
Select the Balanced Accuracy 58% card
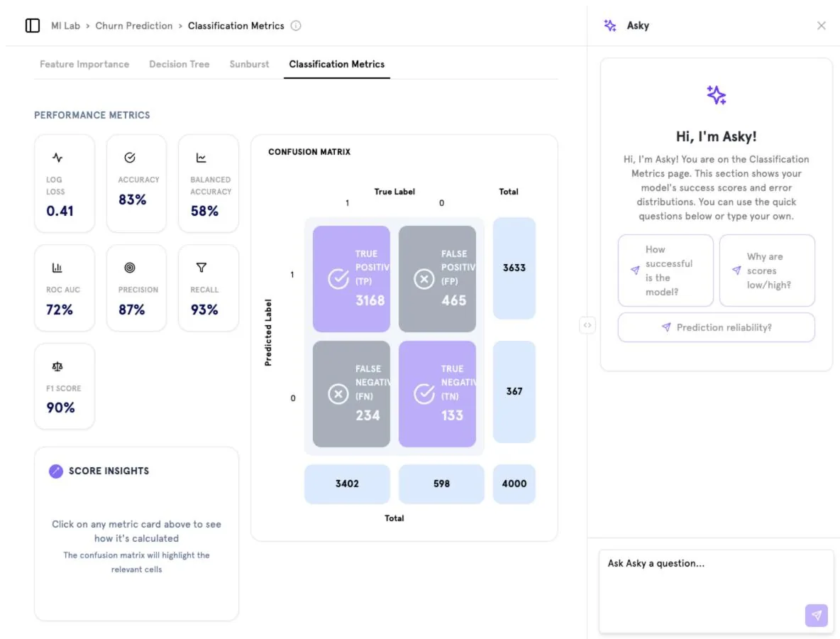pos(209,183)
